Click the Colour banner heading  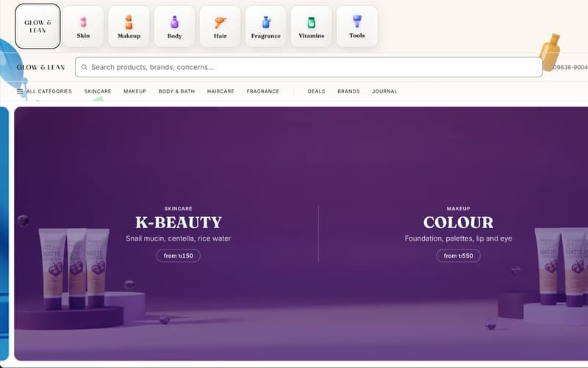tap(458, 222)
